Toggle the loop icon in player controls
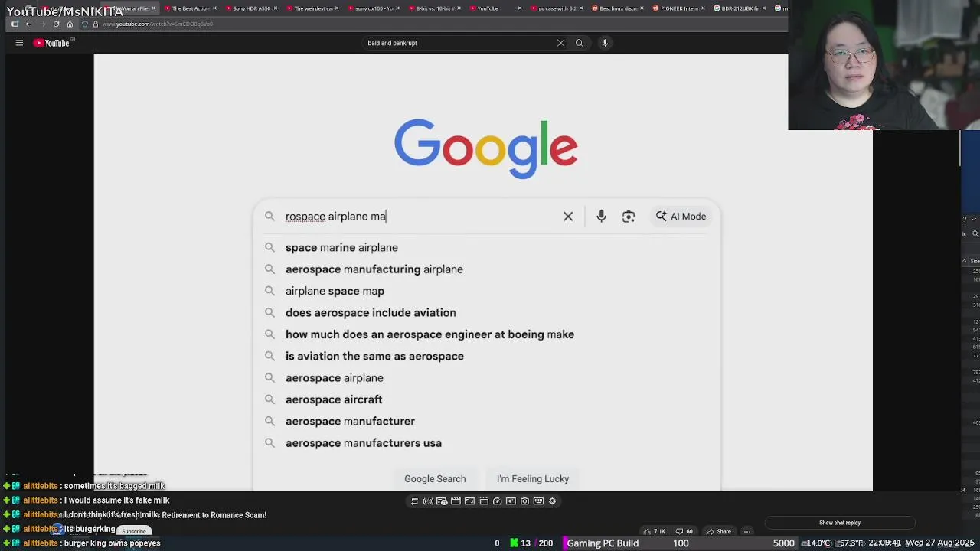Screen dimensions: 980x551 [x=414, y=501]
